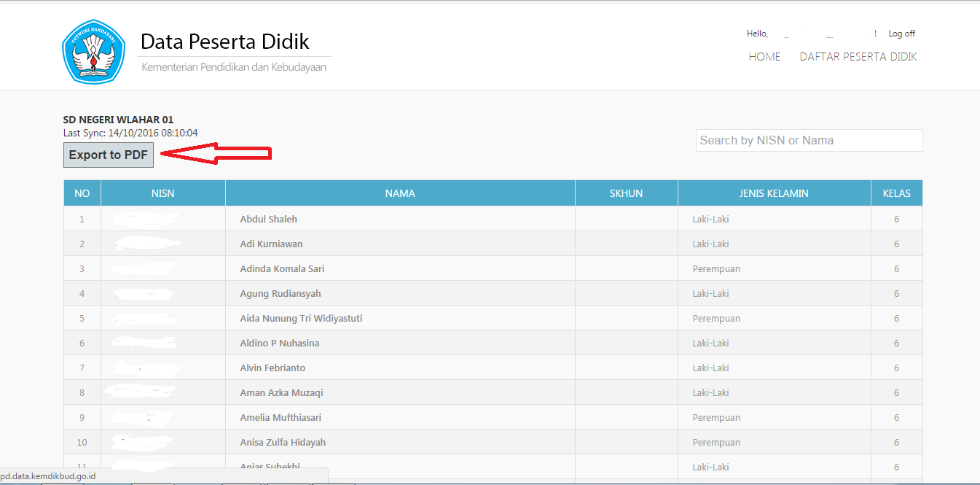Log off from the current account
The image size is (980, 485).
901,33
